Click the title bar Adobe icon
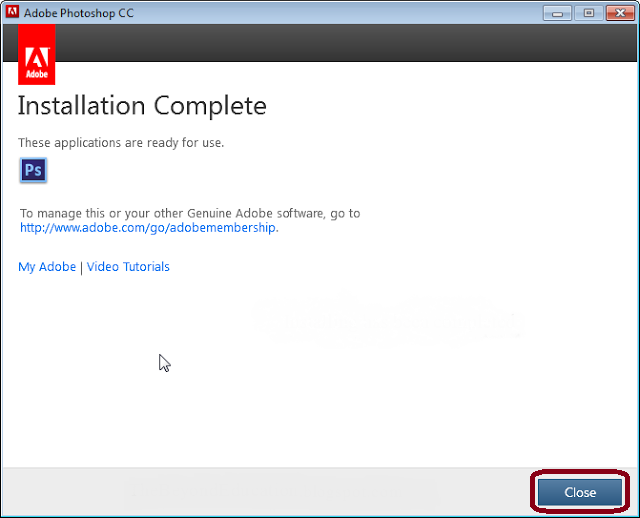Image resolution: width=640 pixels, height=518 pixels. 12,12
